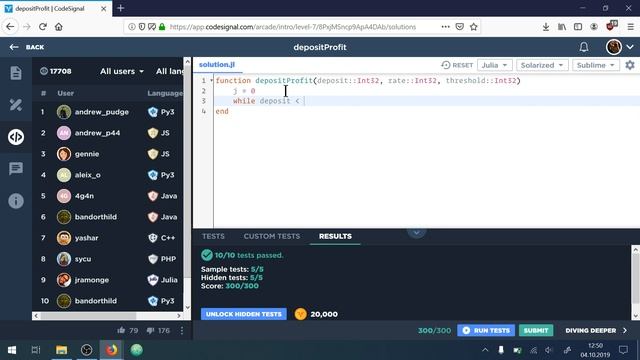This screenshot has height=360, width=640.
Task: Go to DIVING DEEPER next level
Action: (x=596, y=330)
